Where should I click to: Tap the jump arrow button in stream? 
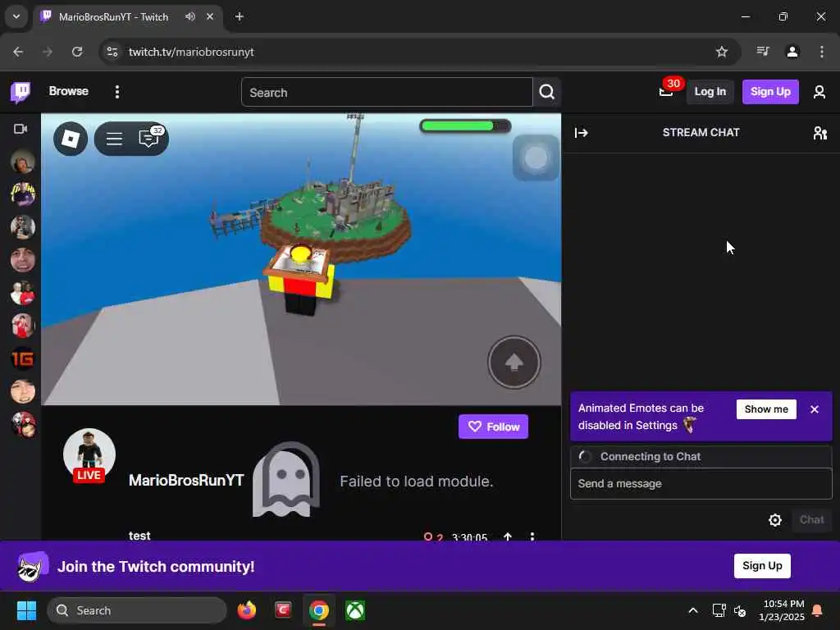coord(514,362)
